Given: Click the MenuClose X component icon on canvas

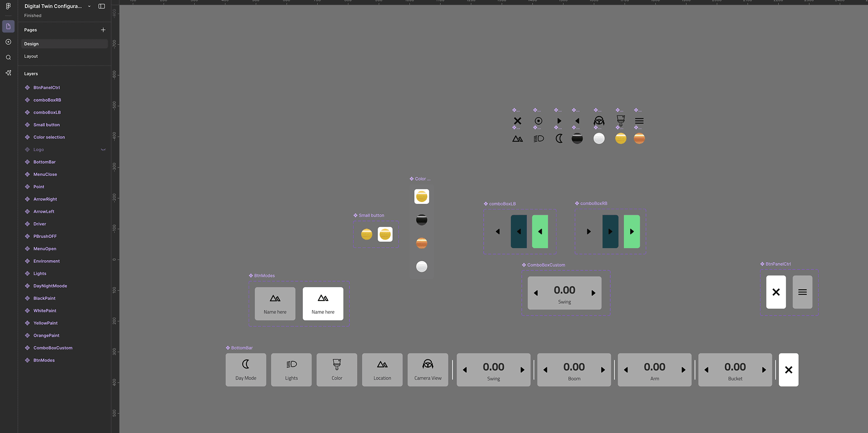Looking at the screenshot, I should click(517, 121).
